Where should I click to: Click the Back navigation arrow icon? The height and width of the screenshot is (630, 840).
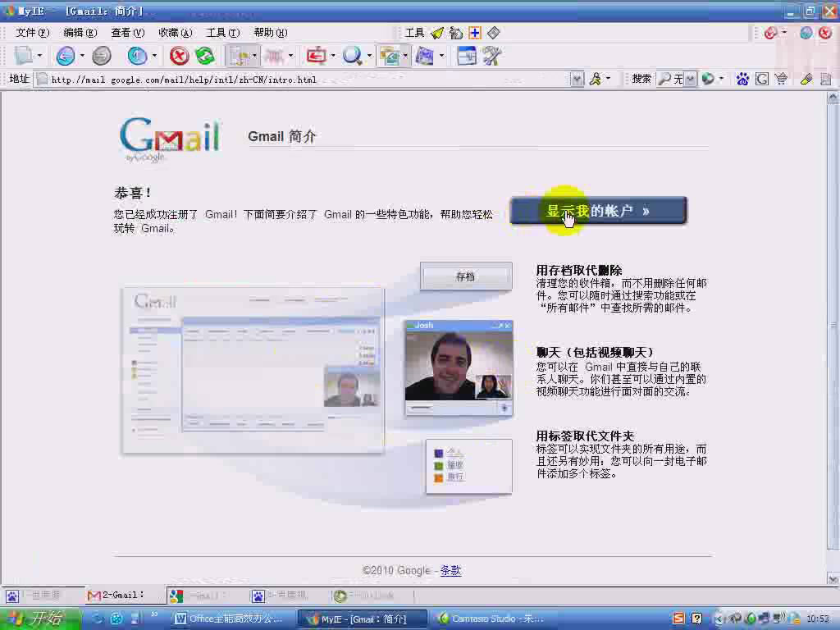point(66,56)
